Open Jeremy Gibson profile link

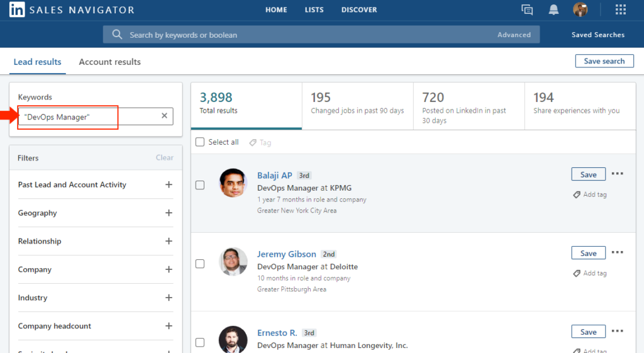tap(286, 254)
